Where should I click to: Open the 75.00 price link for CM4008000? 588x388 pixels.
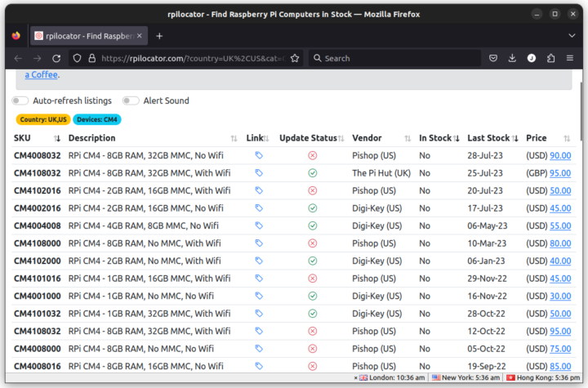[560, 349]
